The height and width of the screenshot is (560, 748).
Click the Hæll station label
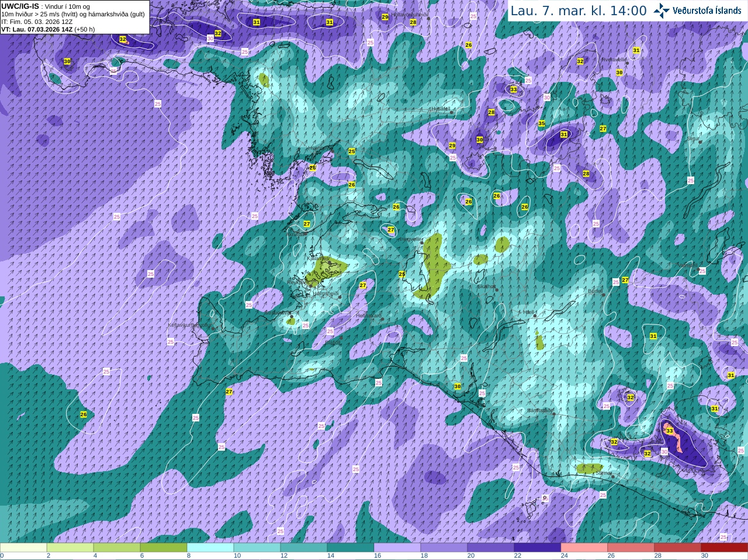529,312
